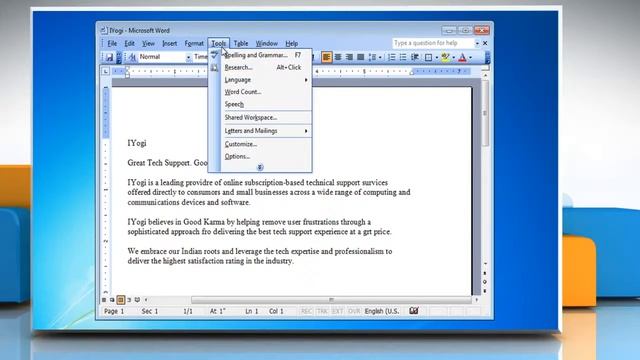This screenshot has height=360, width=640.
Task: Toggle EXT extend selection in status bar
Action: click(338, 311)
